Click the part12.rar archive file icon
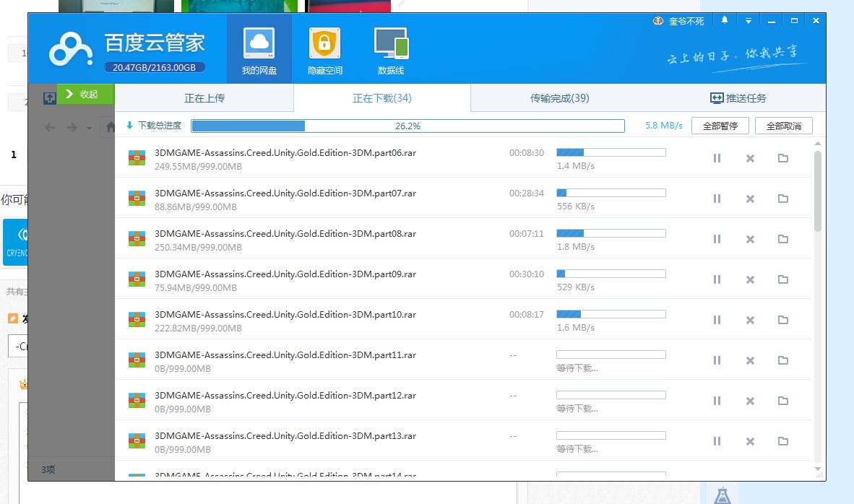 137,400
